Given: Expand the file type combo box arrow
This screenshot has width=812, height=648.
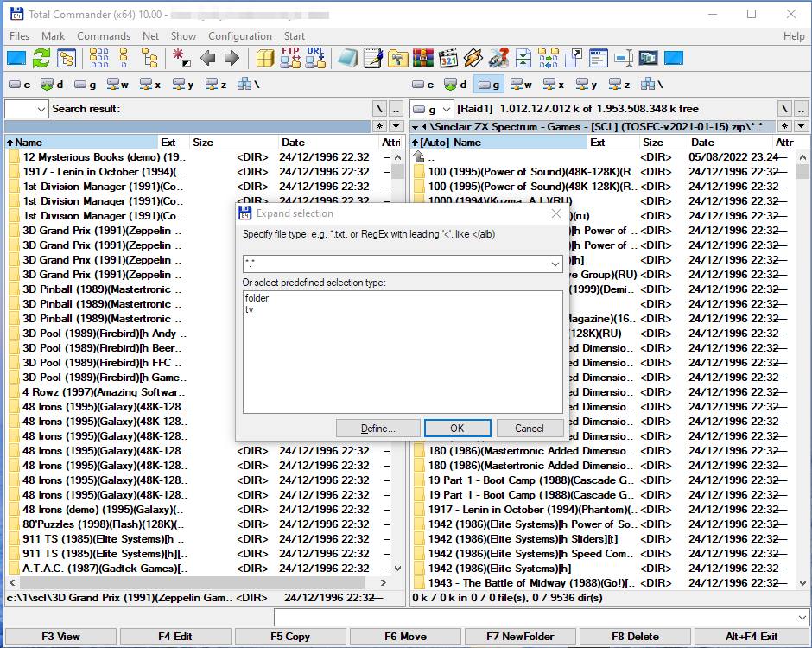Looking at the screenshot, I should 555,264.
